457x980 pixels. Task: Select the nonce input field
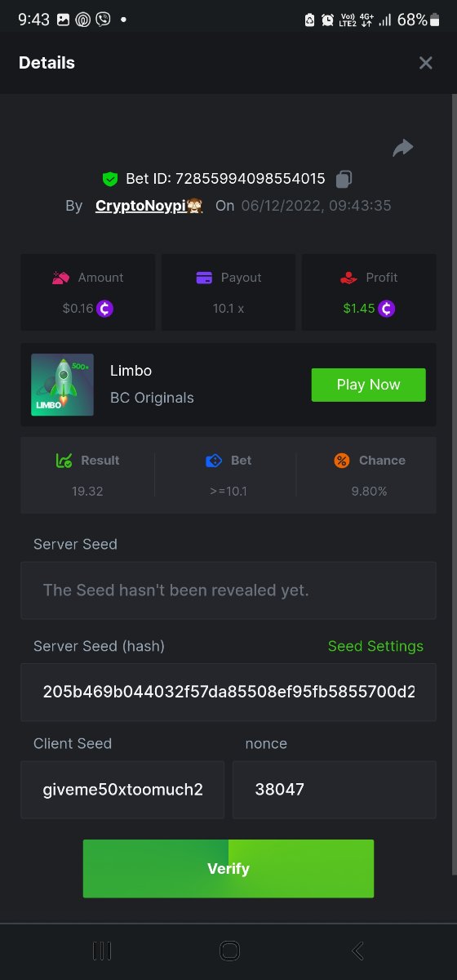pyautogui.click(x=335, y=790)
